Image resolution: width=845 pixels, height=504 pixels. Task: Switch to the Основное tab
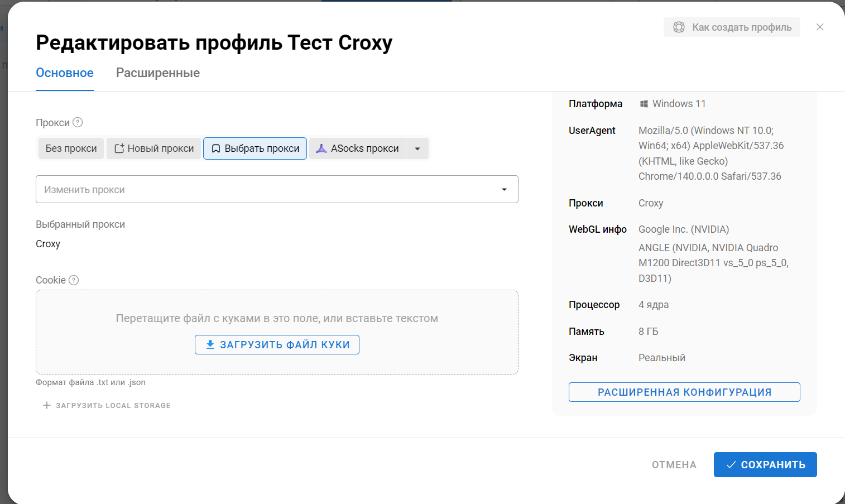click(x=65, y=73)
